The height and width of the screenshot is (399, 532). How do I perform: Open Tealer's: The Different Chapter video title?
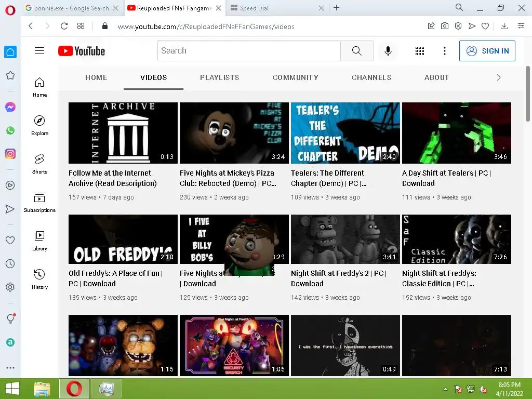328,178
